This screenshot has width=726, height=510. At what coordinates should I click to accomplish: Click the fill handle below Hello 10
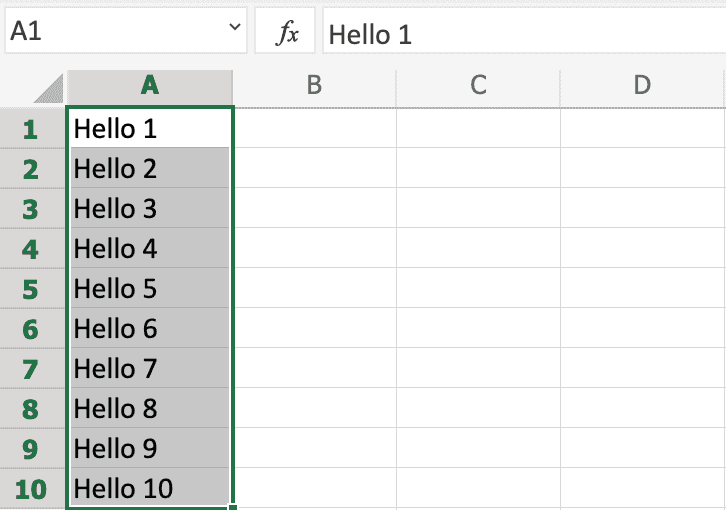[x=233, y=507]
